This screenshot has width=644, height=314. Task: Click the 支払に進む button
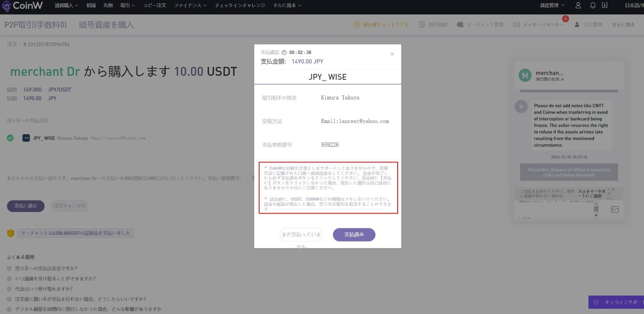click(26, 206)
